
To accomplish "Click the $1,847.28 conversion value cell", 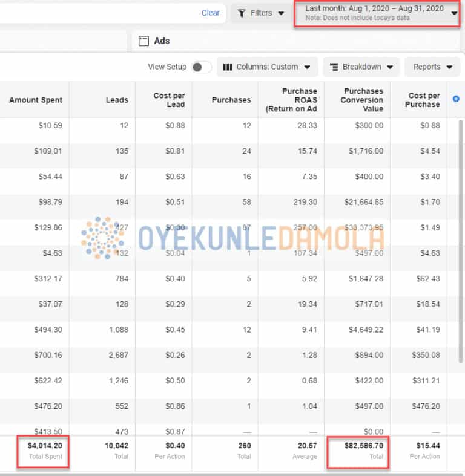I will coord(366,278).
